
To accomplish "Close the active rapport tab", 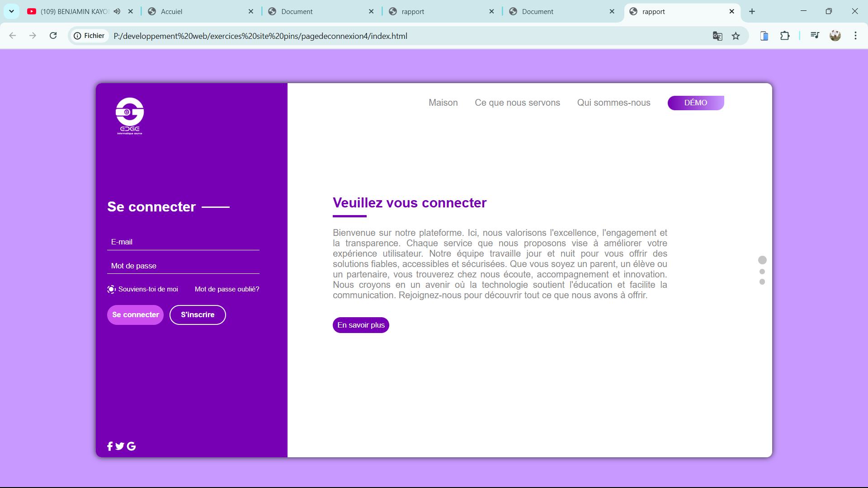I will pyautogui.click(x=732, y=11).
